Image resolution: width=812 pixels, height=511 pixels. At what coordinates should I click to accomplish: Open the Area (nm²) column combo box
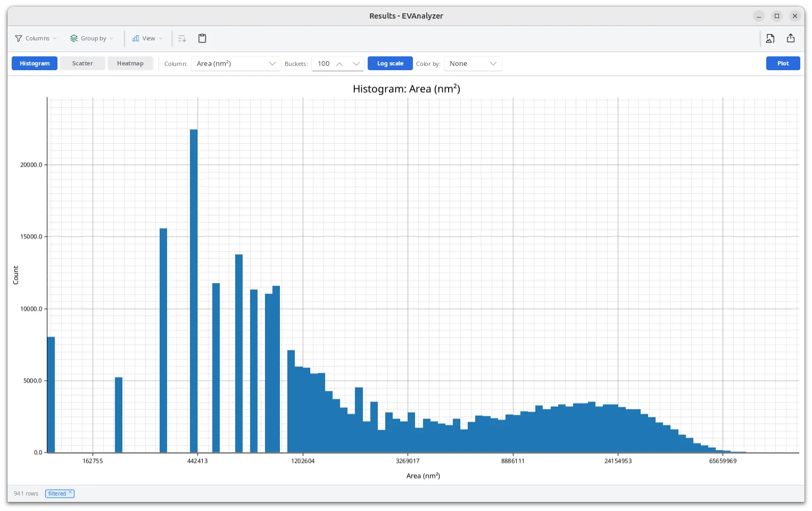click(x=236, y=64)
